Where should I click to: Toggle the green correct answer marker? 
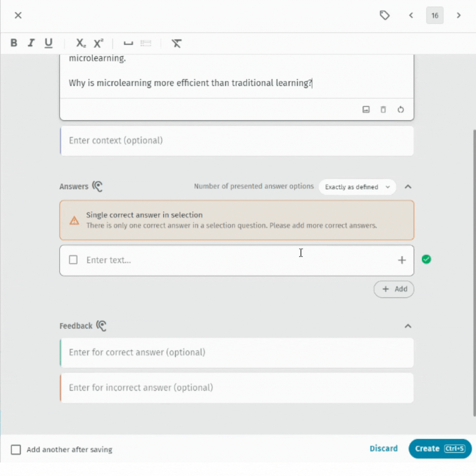426,259
